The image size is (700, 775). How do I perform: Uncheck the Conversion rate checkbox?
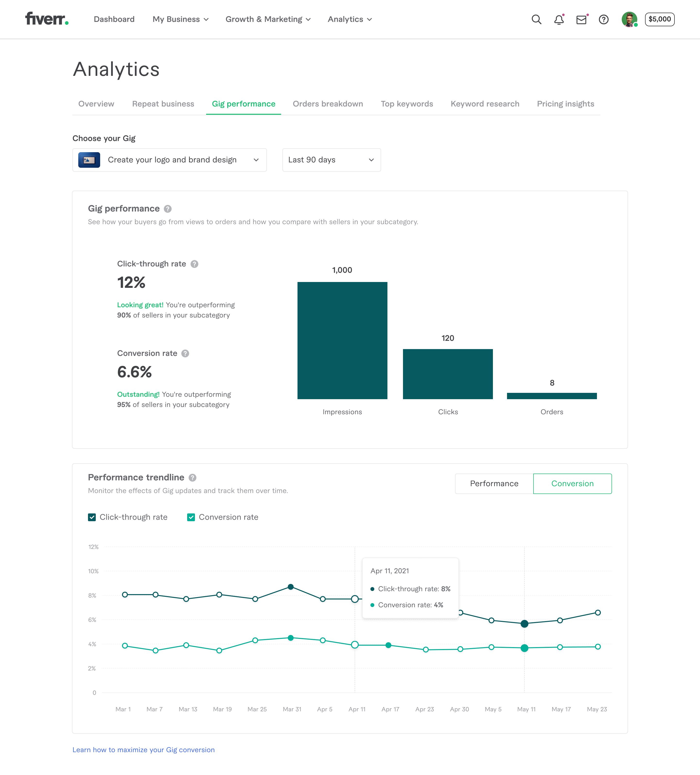tap(191, 517)
